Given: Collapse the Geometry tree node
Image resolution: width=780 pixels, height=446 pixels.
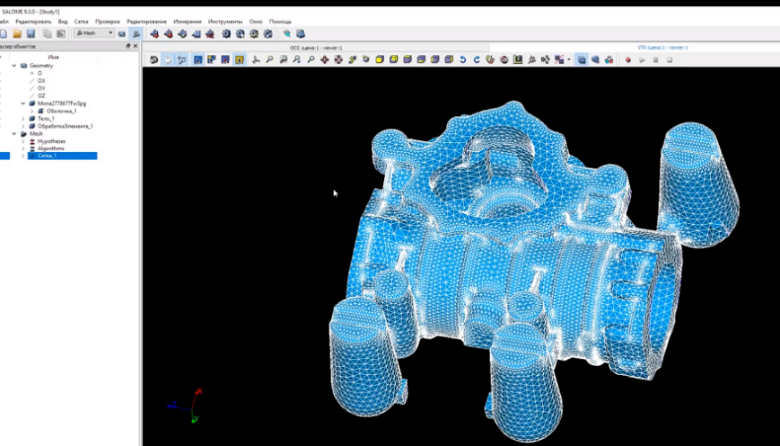Looking at the screenshot, I should (14, 65).
